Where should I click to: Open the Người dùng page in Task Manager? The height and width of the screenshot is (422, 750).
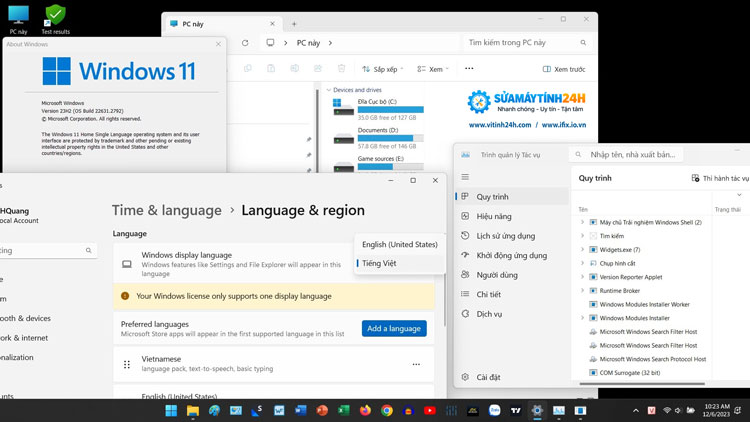(512, 275)
